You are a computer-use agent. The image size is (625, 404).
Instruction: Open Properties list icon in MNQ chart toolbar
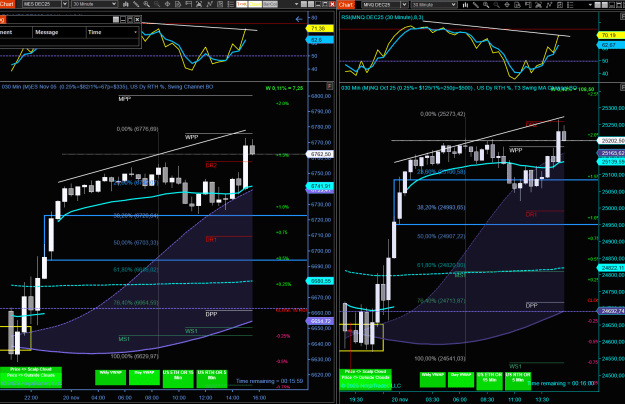(570, 5)
